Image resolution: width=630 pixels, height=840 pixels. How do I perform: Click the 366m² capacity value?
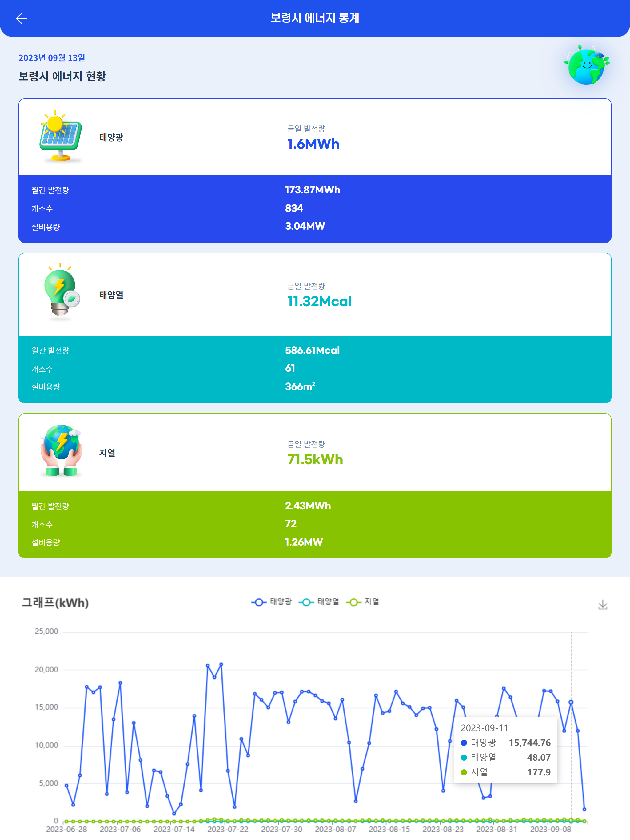coord(300,386)
